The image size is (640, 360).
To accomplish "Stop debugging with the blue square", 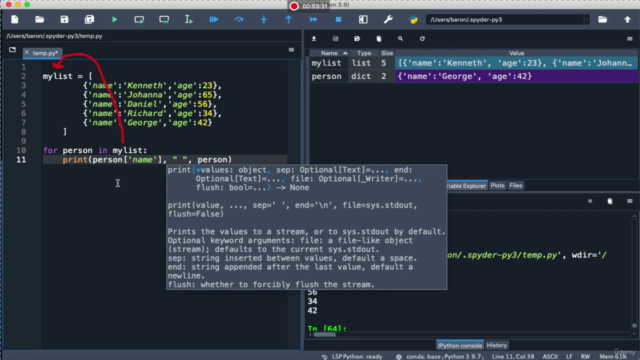I will [338, 19].
